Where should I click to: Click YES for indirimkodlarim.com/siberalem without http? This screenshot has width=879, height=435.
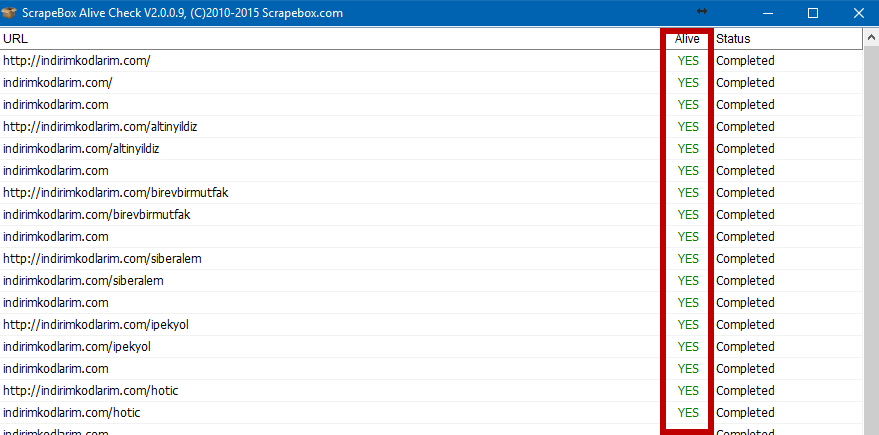(x=688, y=281)
